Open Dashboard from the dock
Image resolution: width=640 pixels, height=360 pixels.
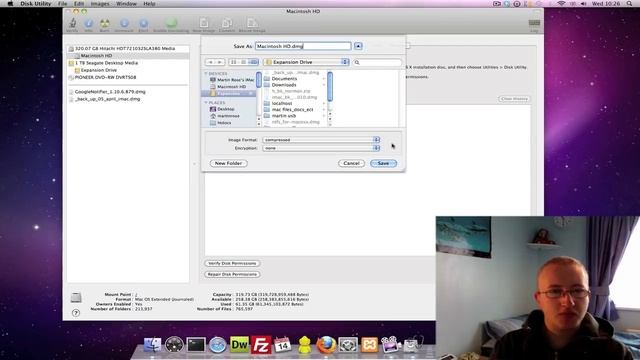(174, 345)
